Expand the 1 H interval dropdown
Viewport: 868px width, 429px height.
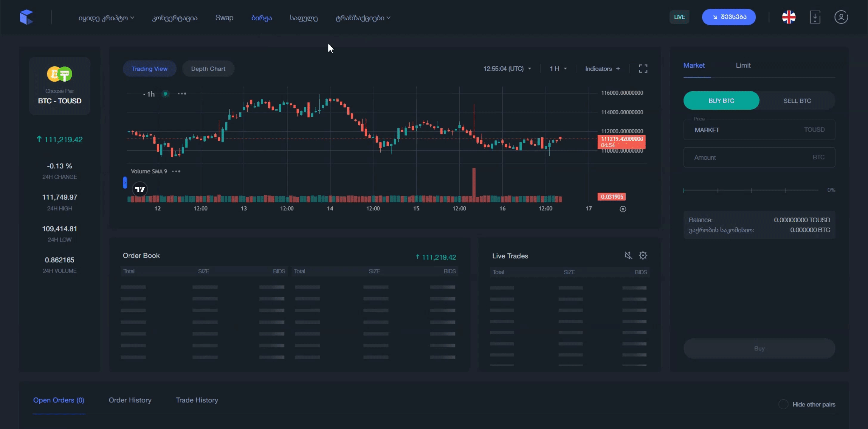(558, 69)
